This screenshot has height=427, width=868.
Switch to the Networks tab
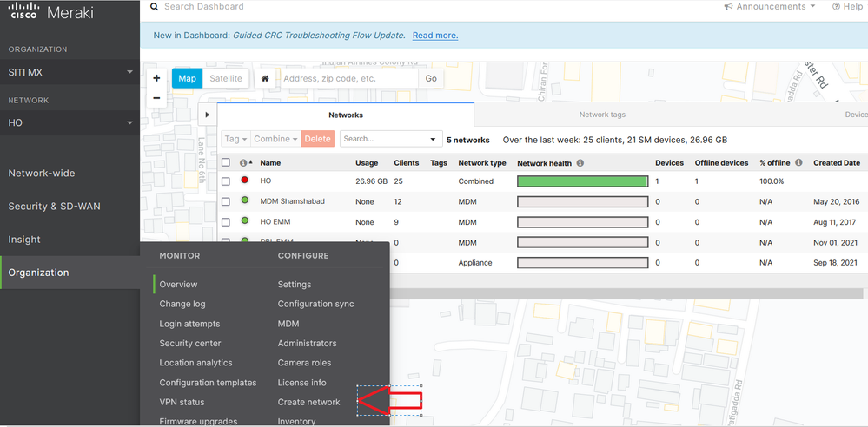tap(346, 115)
